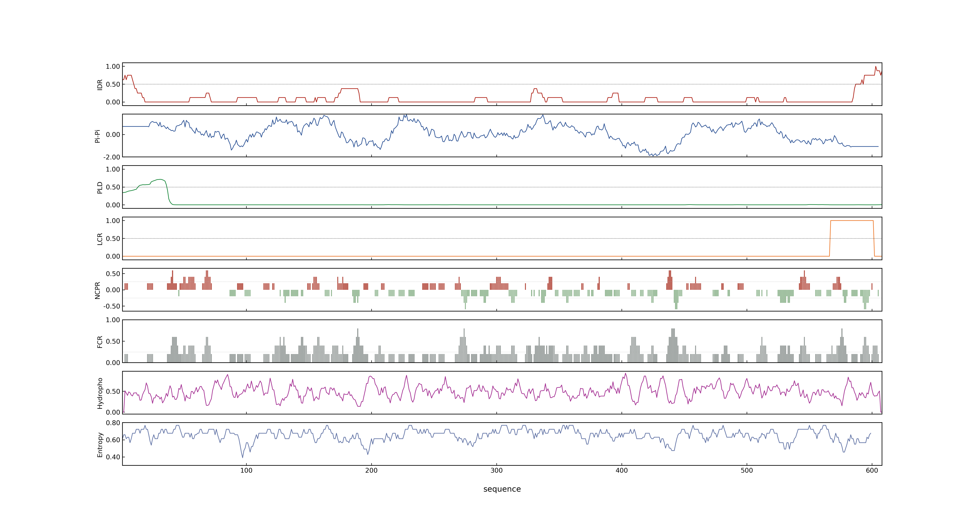
Task: Click the Entropy y-axis label
Action: click(100, 445)
